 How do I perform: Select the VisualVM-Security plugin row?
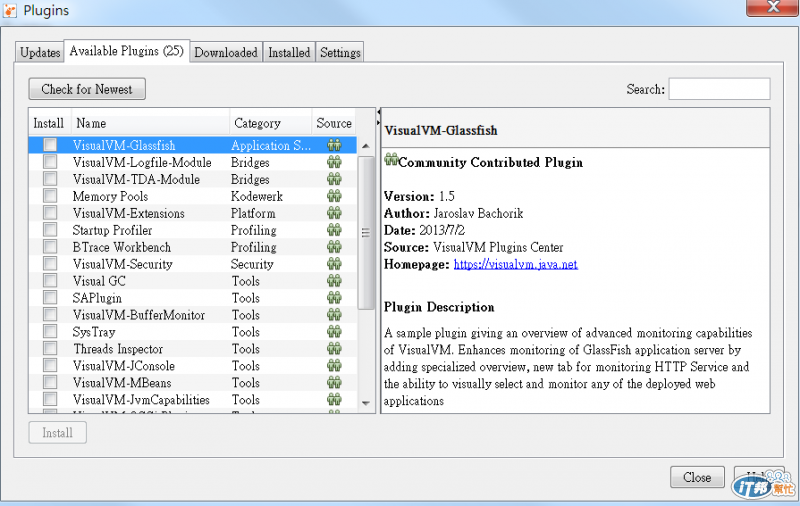click(x=193, y=264)
